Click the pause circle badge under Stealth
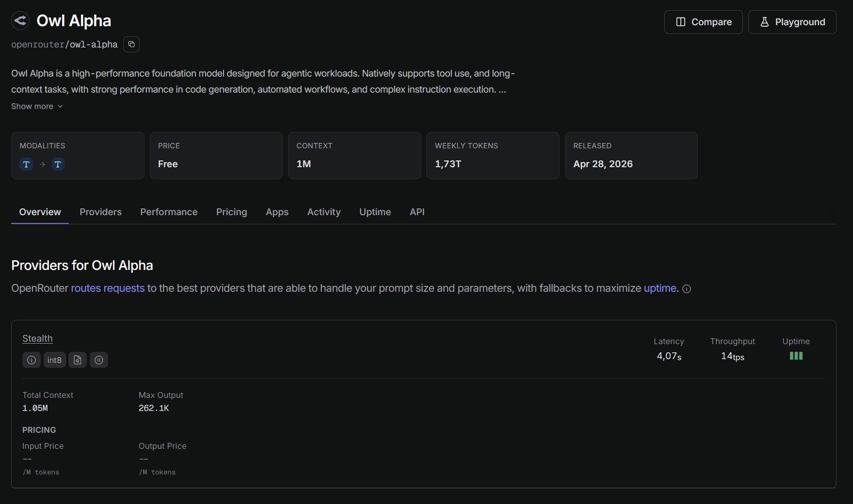Image resolution: width=853 pixels, height=504 pixels. (99, 360)
